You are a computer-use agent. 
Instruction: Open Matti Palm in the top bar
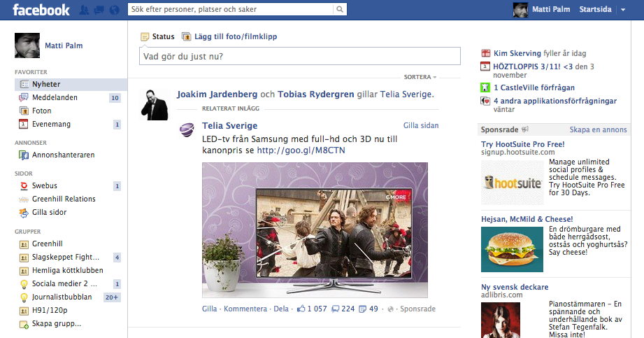coord(551,10)
